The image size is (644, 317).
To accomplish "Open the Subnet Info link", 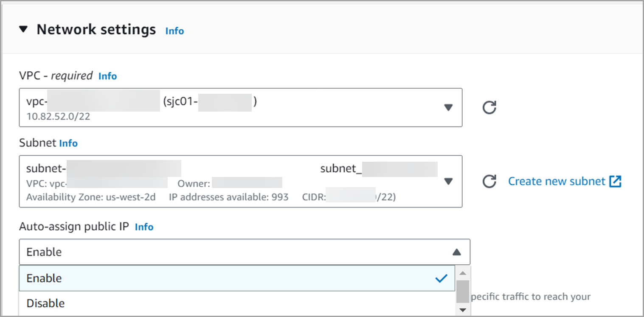I will [x=68, y=143].
